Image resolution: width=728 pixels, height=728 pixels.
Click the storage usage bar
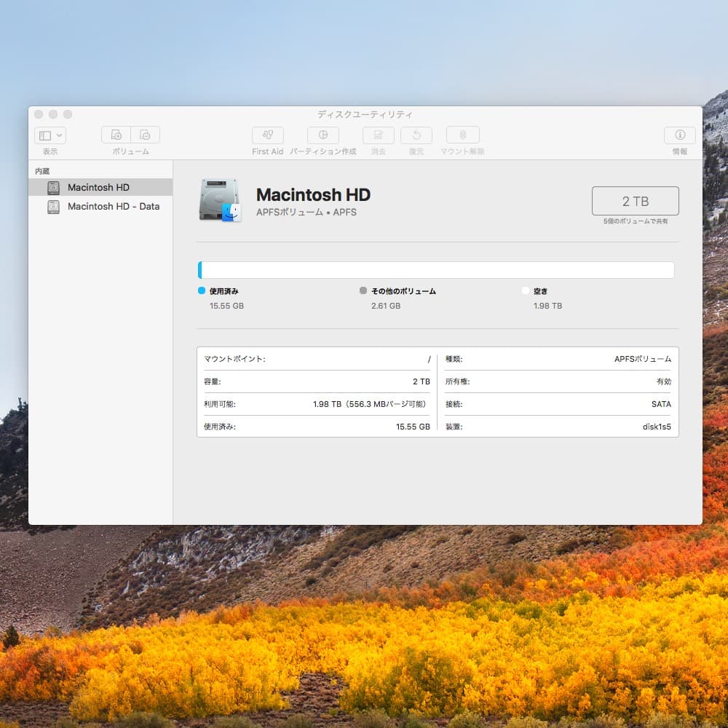click(x=435, y=270)
